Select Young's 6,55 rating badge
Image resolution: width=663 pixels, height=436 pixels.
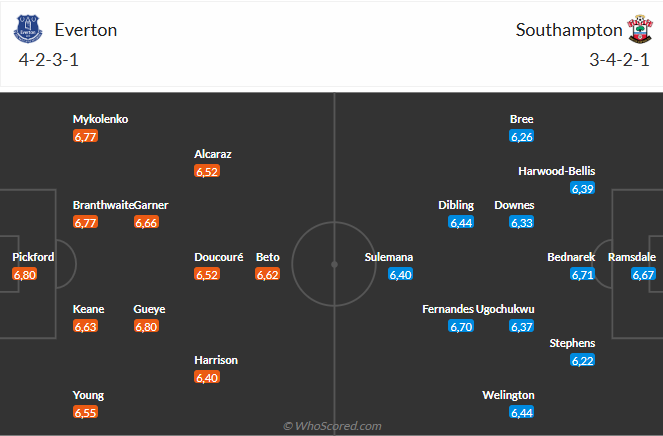coord(86,411)
